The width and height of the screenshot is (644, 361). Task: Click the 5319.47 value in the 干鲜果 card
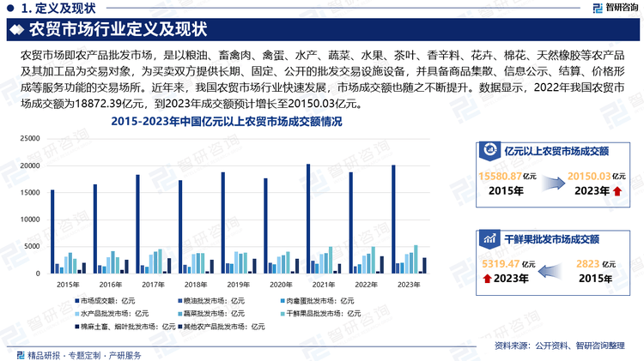(496, 264)
